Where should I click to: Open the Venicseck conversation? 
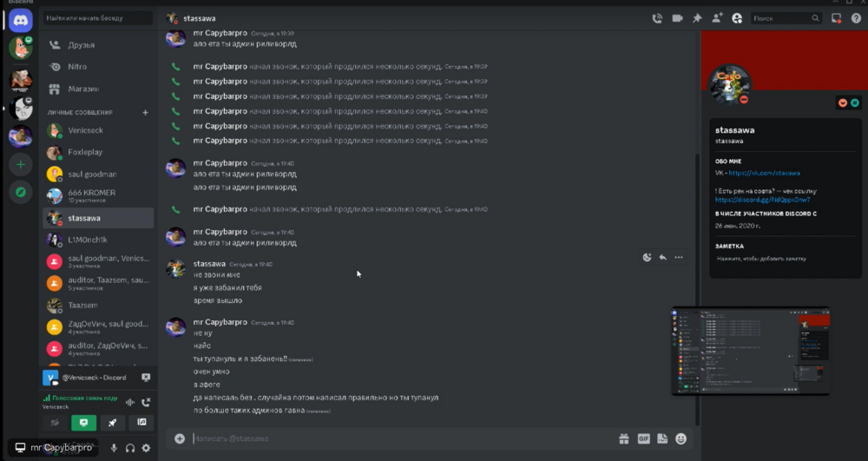[x=98, y=130]
